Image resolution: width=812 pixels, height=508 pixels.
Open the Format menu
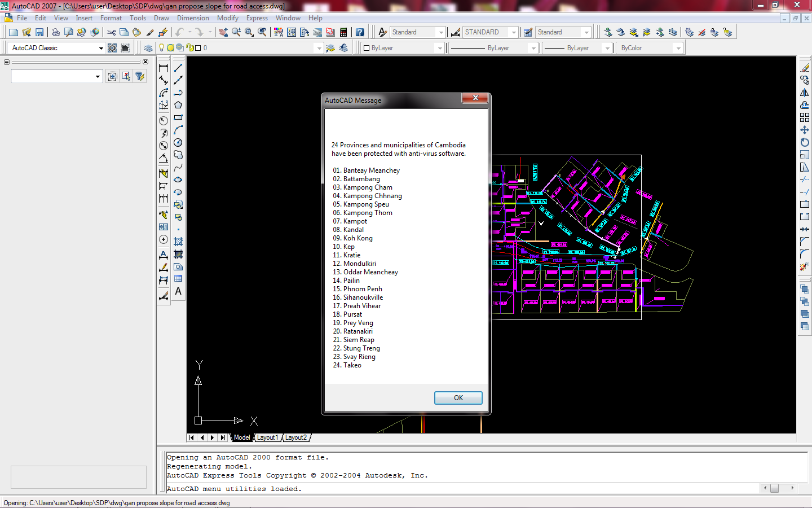pyautogui.click(x=111, y=18)
